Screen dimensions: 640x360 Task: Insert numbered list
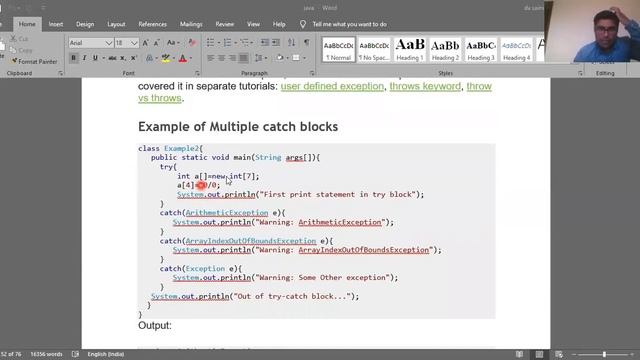[227, 42]
